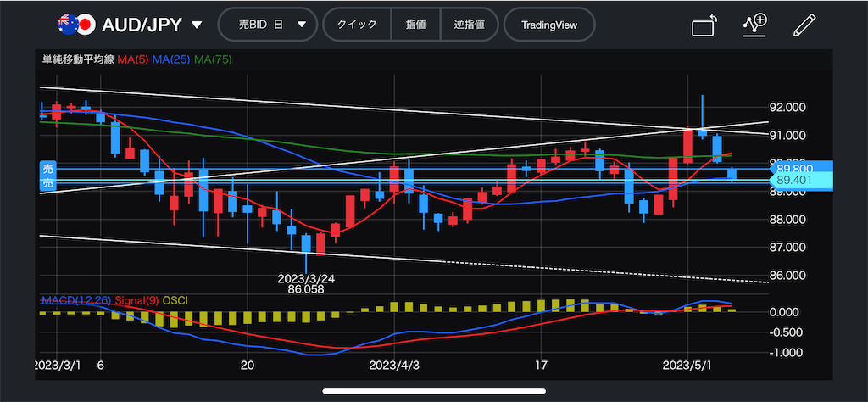Image resolution: width=868 pixels, height=402 pixels.
Task: Open the add indicator icon
Action: point(755,25)
